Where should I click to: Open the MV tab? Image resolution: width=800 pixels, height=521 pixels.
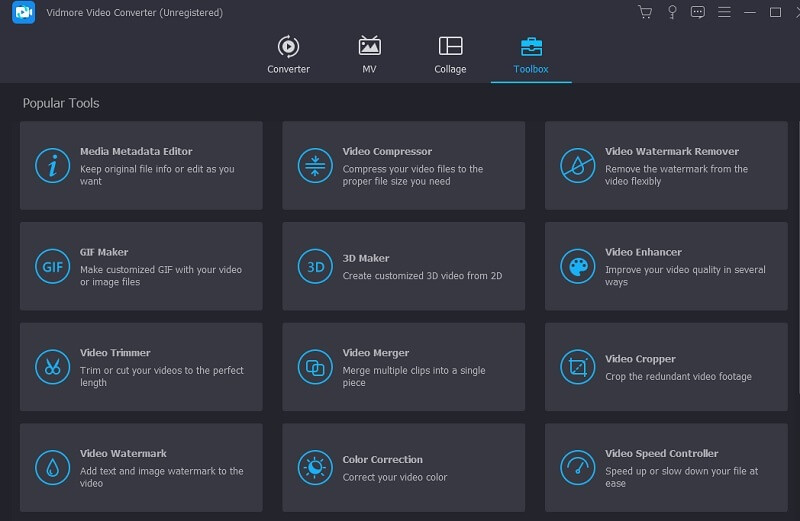tap(369, 55)
